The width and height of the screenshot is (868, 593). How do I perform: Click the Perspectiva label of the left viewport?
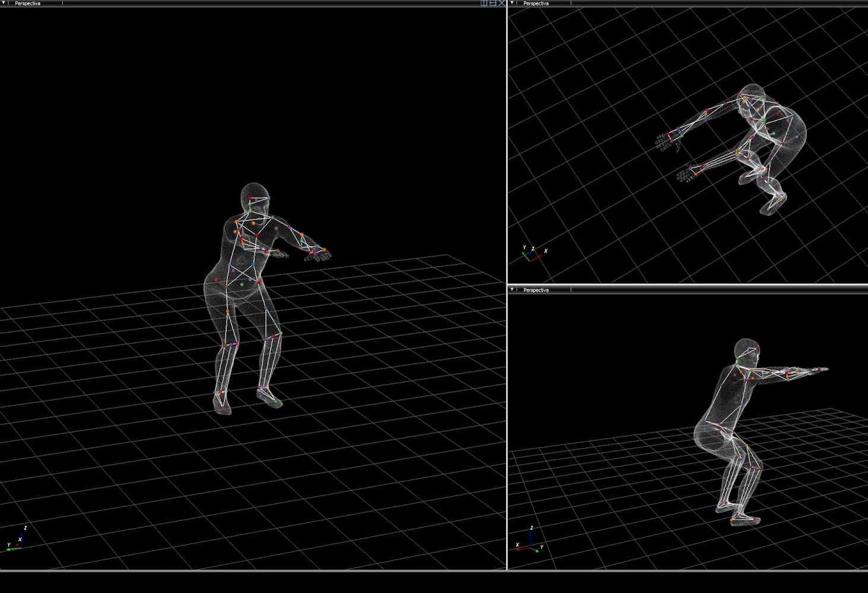tap(28, 4)
